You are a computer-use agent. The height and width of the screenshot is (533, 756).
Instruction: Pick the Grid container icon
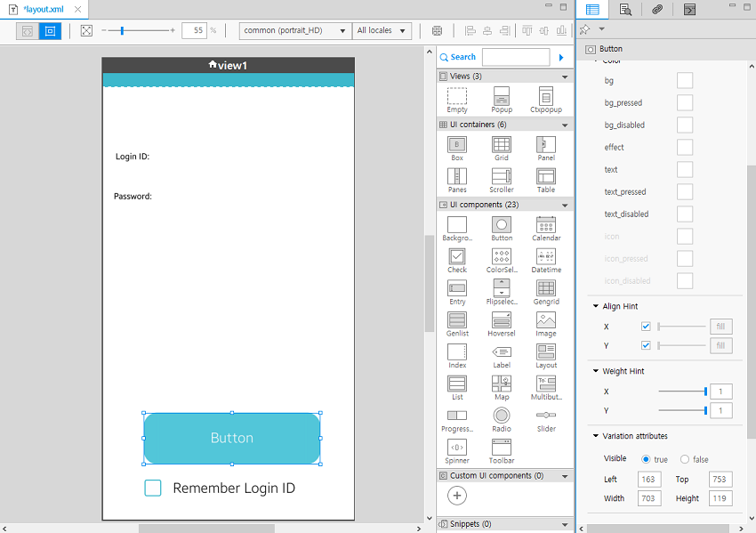[502, 145]
